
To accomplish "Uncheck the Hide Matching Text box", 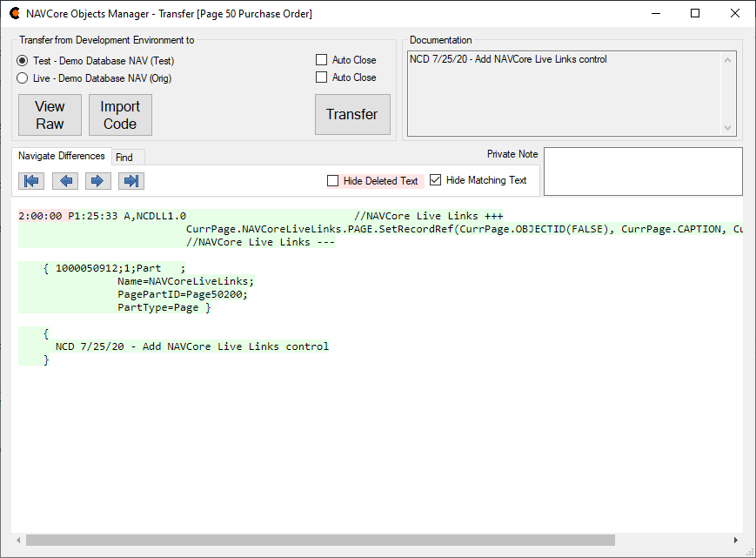I will [x=436, y=180].
